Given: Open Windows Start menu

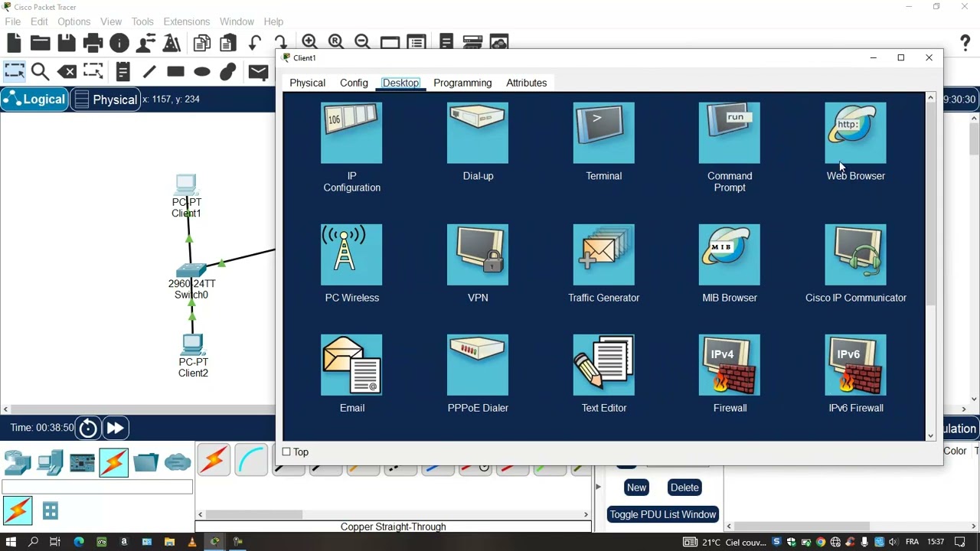Looking at the screenshot, I should 11,542.
